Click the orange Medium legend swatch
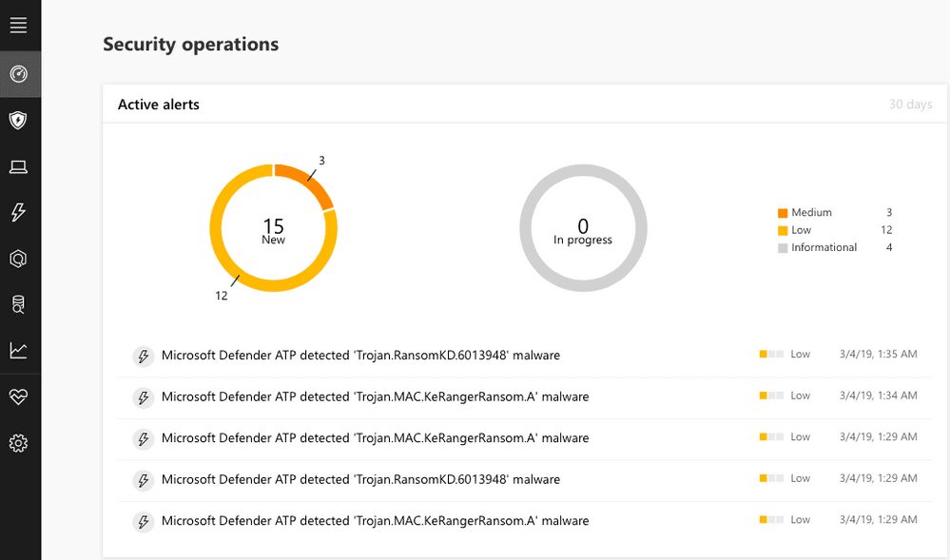Viewport: 950px width, 560px height. pyautogui.click(x=783, y=213)
